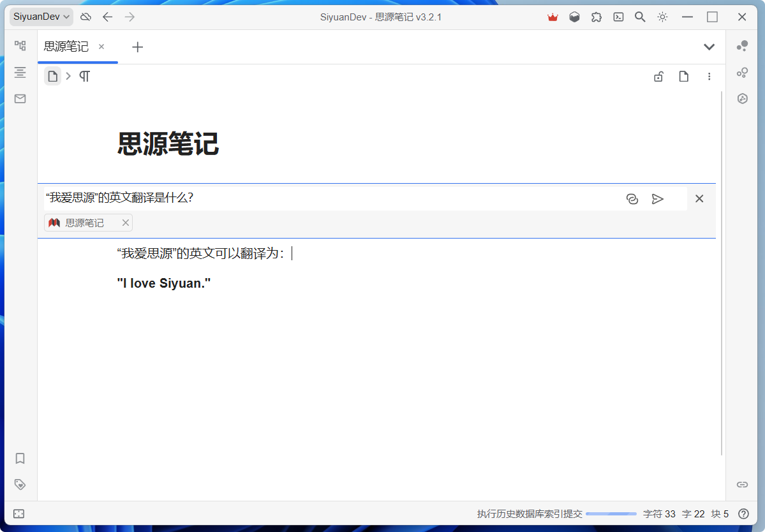Open the backlinks panel icon
Screen dimensions: 765x532
742,484
